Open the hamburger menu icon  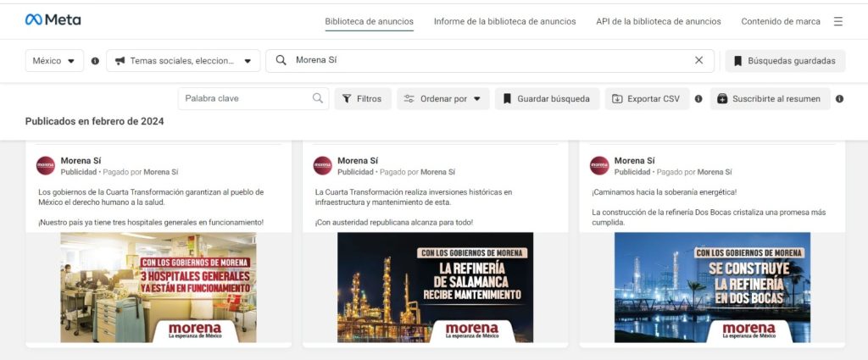pyautogui.click(x=838, y=21)
